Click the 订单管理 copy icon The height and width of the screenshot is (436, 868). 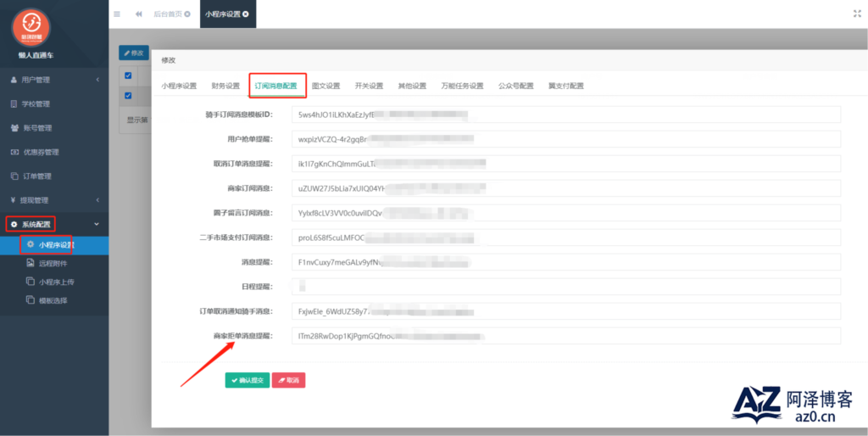coord(14,176)
